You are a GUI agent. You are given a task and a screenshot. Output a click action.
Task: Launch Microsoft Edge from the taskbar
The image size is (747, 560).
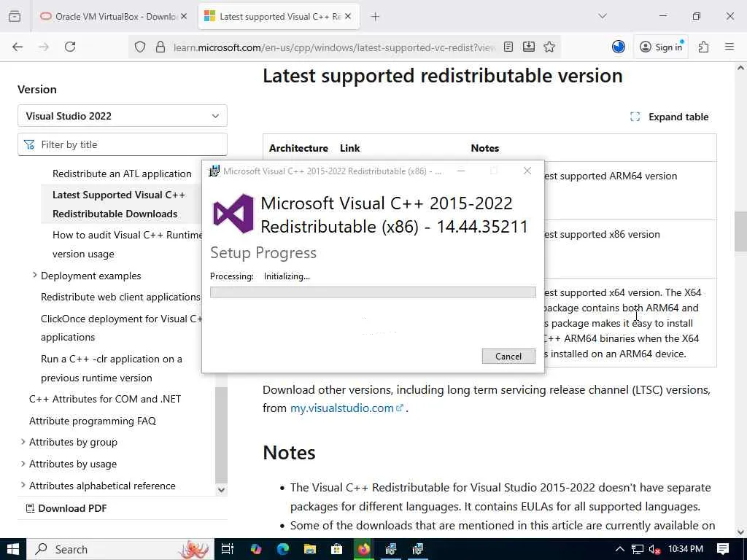click(283, 549)
